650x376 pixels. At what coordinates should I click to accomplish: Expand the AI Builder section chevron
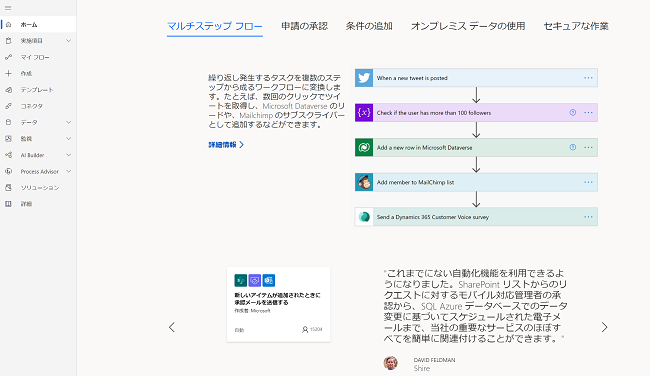pyautogui.click(x=68, y=155)
